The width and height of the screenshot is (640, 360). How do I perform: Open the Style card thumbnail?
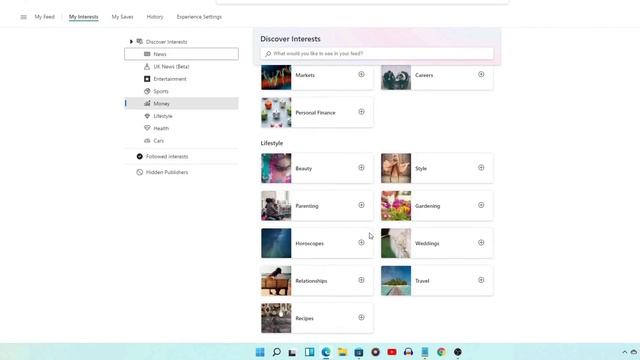[396, 168]
